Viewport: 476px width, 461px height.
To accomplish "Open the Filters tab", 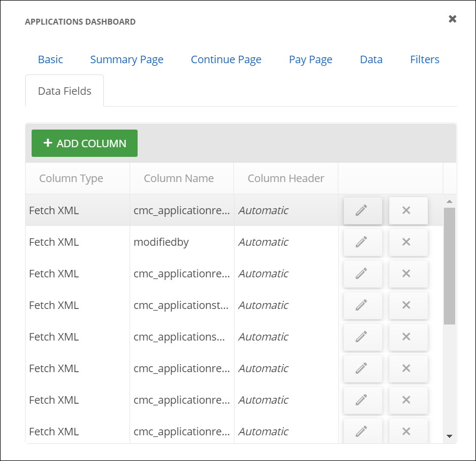I will tap(425, 59).
